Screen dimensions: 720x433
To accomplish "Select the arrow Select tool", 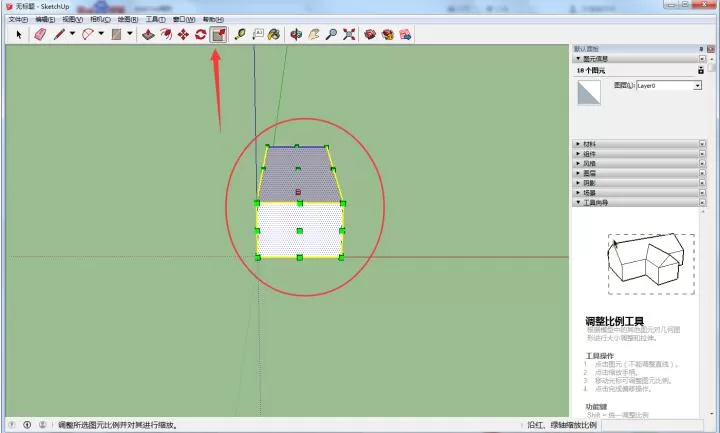I will click(19, 34).
